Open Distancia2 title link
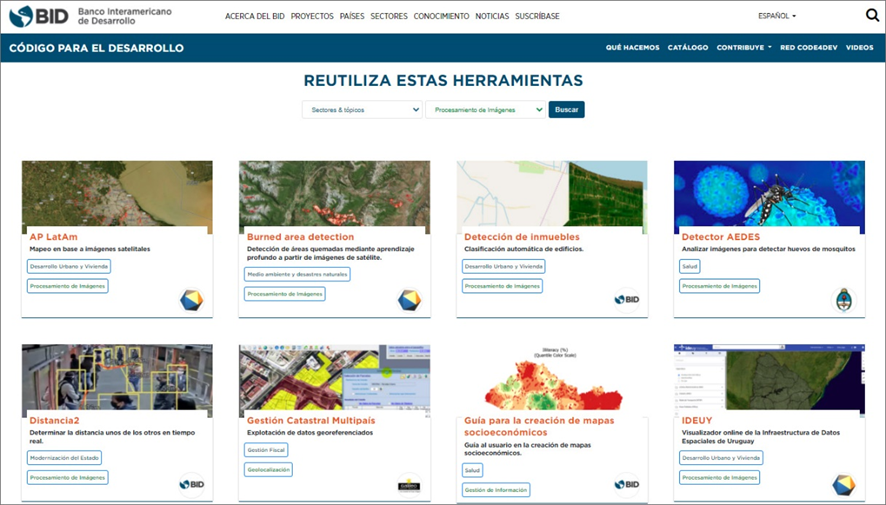This screenshot has height=505, width=886. coord(54,420)
